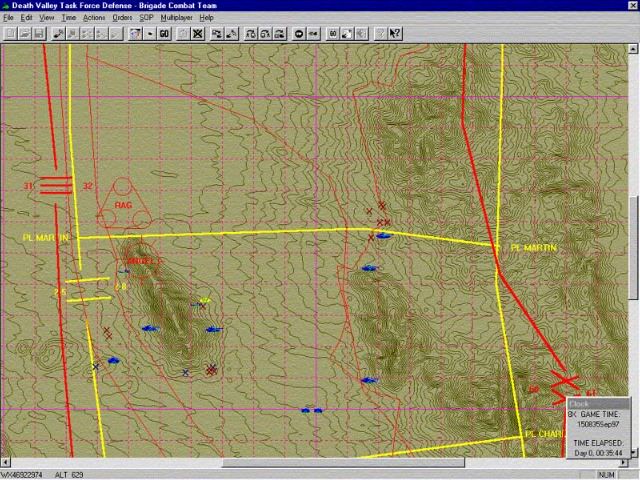Open the Time menu
This screenshot has width=640, height=480.
[x=68, y=18]
